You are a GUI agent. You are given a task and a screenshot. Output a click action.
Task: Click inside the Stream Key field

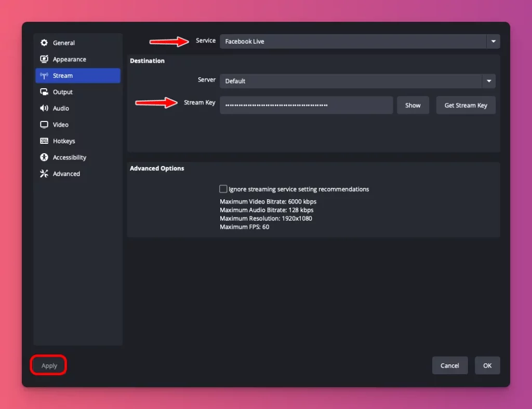(306, 105)
